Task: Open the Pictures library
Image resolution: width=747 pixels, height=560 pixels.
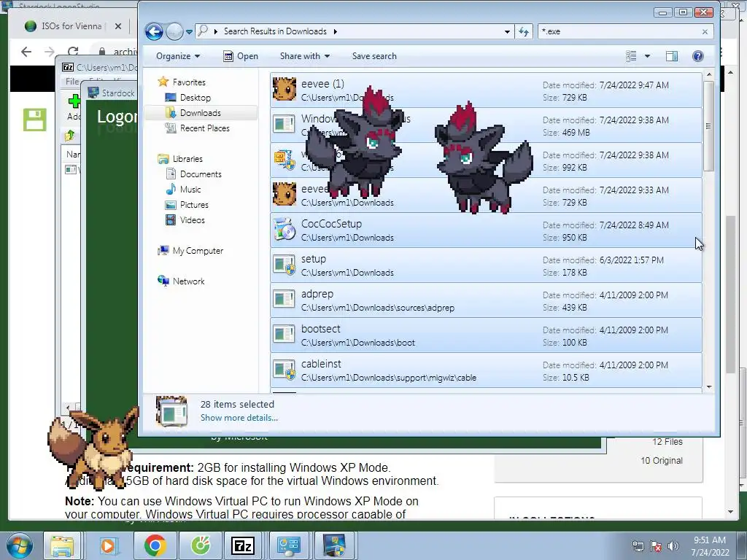Action: coord(194,205)
